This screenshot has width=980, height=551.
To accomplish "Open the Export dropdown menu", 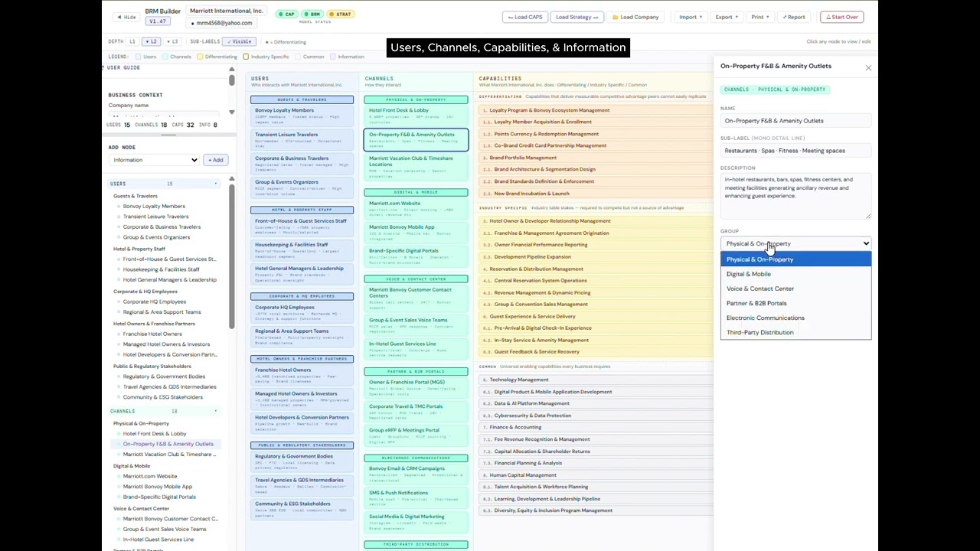I will click(726, 17).
